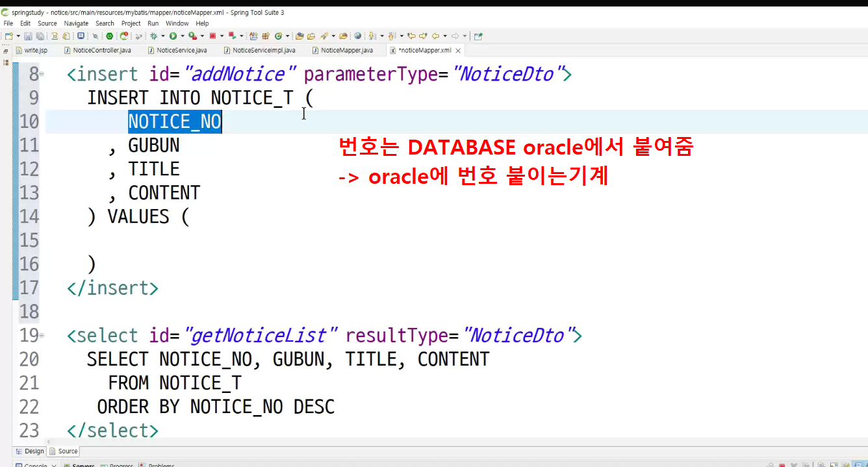This screenshot has height=467, width=868.
Task: Open the Search menu
Action: click(105, 23)
